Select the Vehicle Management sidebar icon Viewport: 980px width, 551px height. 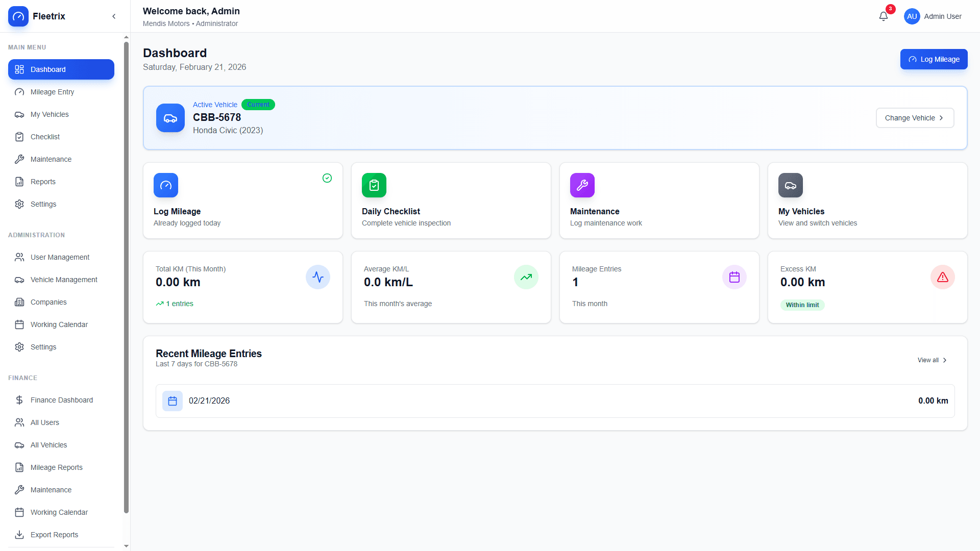point(19,280)
